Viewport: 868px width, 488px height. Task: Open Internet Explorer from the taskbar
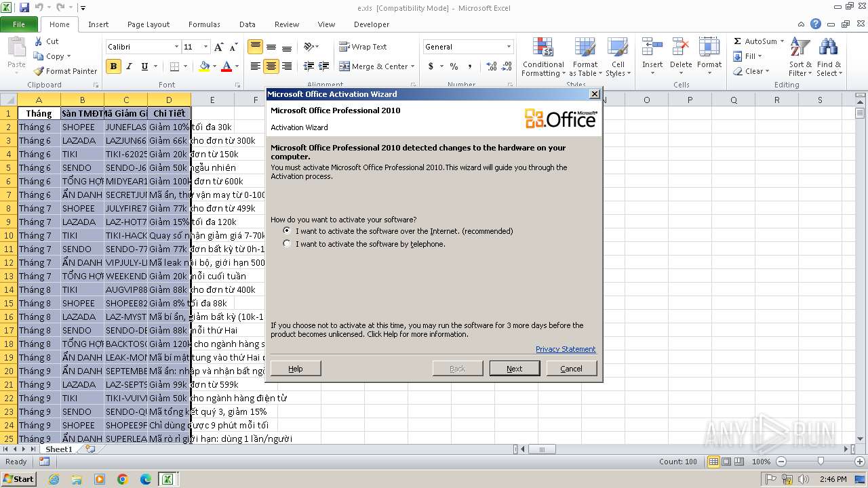tap(54, 479)
